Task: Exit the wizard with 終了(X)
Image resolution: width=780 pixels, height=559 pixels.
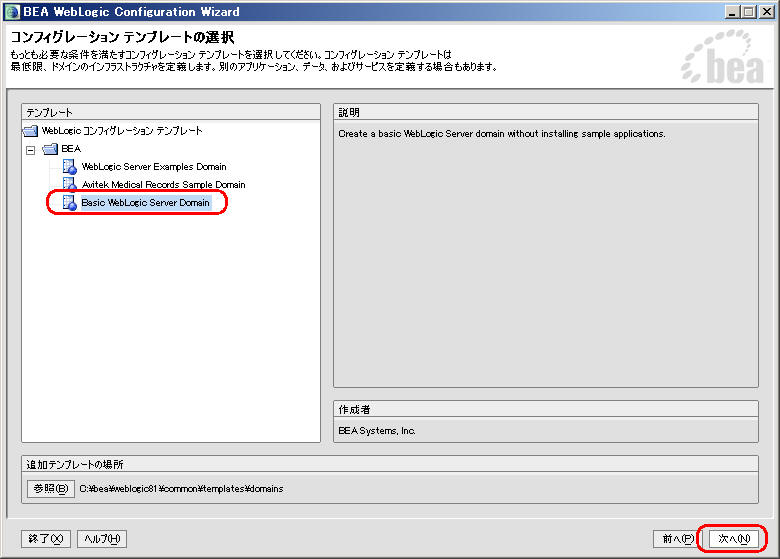Action: point(46,539)
